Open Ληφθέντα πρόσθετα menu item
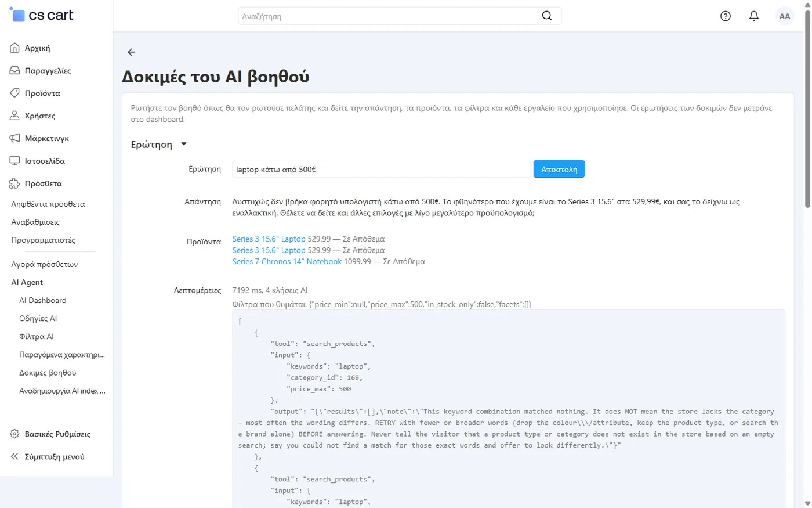Viewport: 812px width, 508px height. 48,204
